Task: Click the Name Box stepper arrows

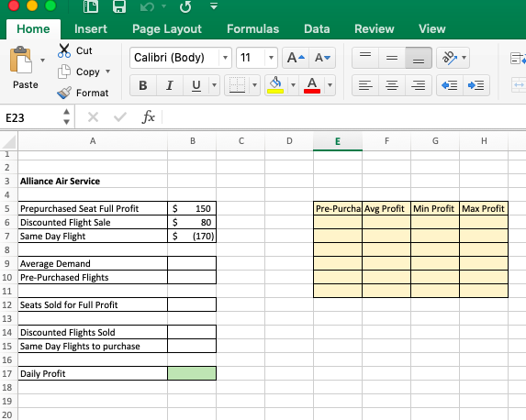Action: tap(66, 116)
